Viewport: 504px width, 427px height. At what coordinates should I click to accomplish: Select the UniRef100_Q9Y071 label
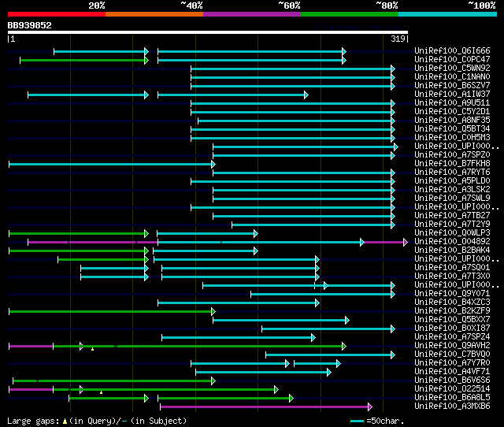click(x=452, y=294)
